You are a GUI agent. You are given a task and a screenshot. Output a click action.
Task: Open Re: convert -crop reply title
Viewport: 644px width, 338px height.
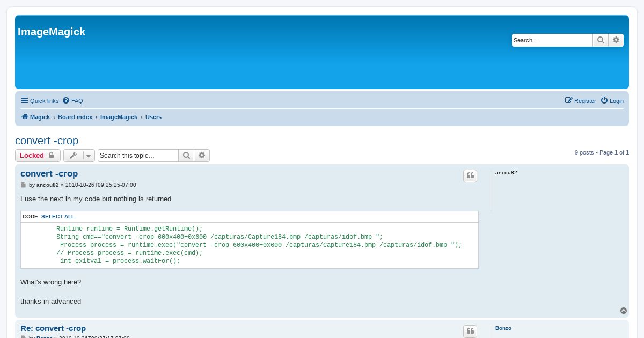coord(53,328)
